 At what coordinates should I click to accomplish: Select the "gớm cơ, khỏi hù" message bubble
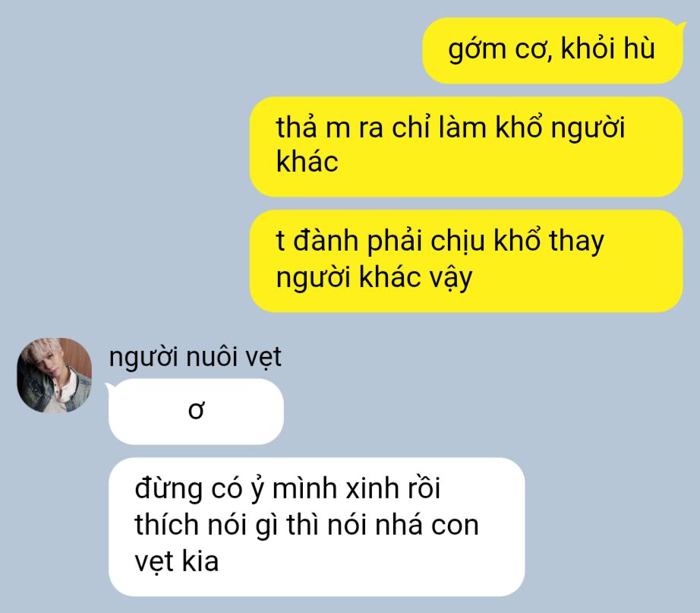tap(553, 50)
